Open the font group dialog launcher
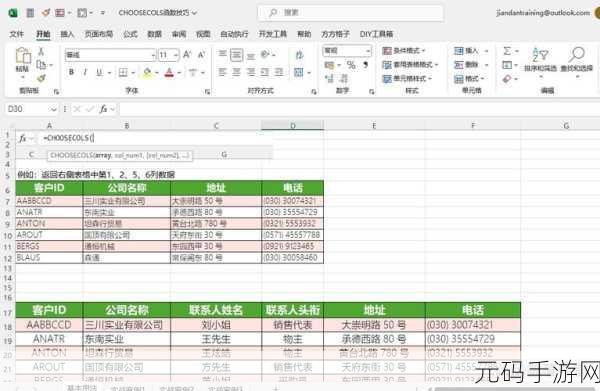Screen dimensions: 600x391 pos(207,91)
